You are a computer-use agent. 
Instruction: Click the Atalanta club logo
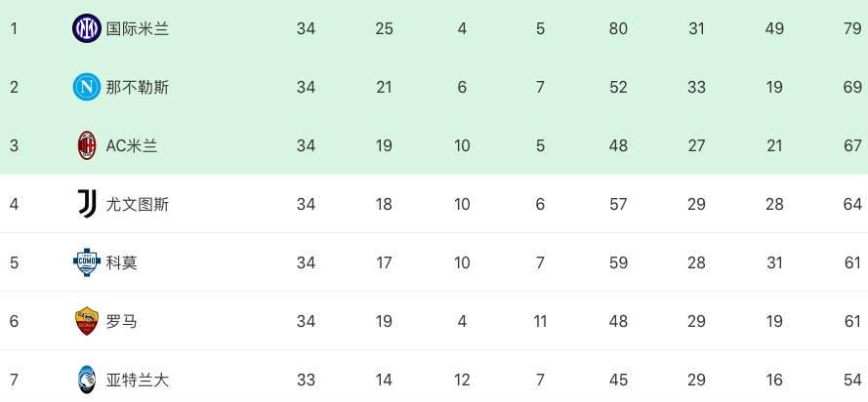(87, 380)
